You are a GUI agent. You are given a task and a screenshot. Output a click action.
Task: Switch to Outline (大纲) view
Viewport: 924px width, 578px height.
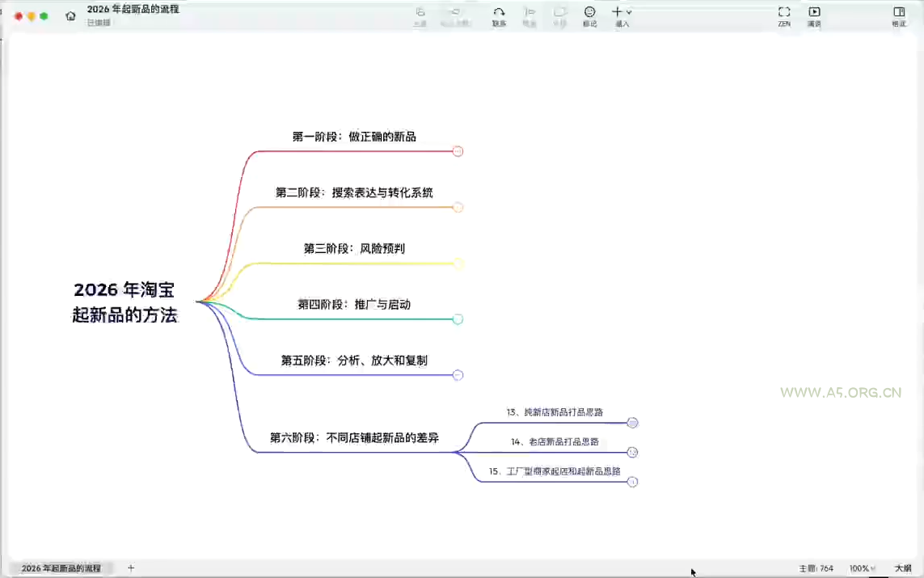tap(903, 568)
